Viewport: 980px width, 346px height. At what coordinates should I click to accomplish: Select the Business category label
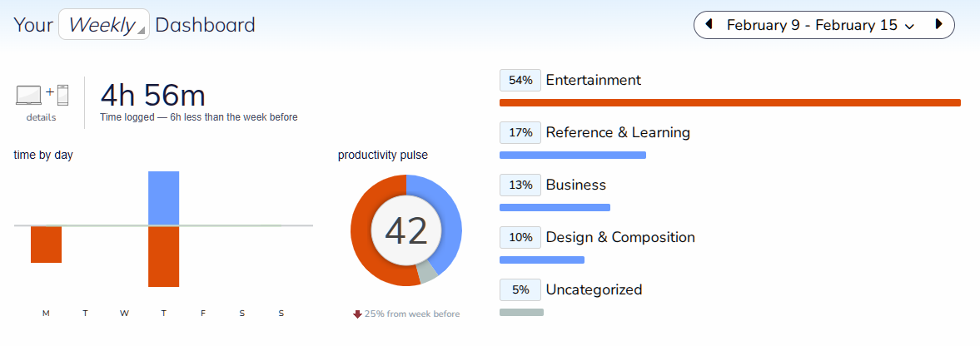click(x=575, y=185)
